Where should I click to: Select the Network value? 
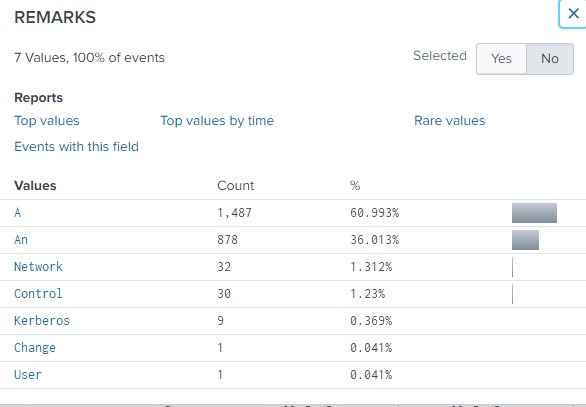38,266
